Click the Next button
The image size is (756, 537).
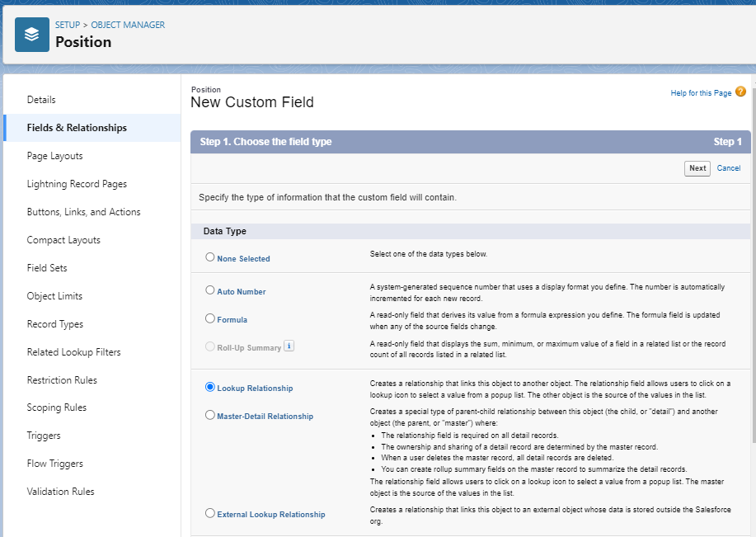697,168
